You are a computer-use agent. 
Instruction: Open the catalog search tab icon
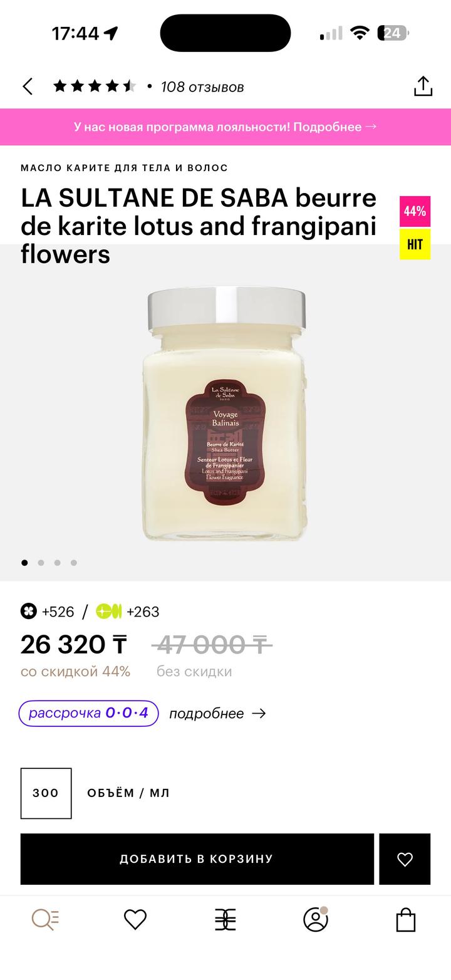[x=45, y=920]
